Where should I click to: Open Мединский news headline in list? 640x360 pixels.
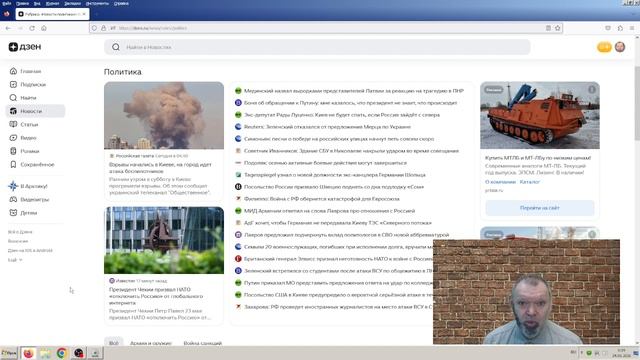click(x=353, y=91)
